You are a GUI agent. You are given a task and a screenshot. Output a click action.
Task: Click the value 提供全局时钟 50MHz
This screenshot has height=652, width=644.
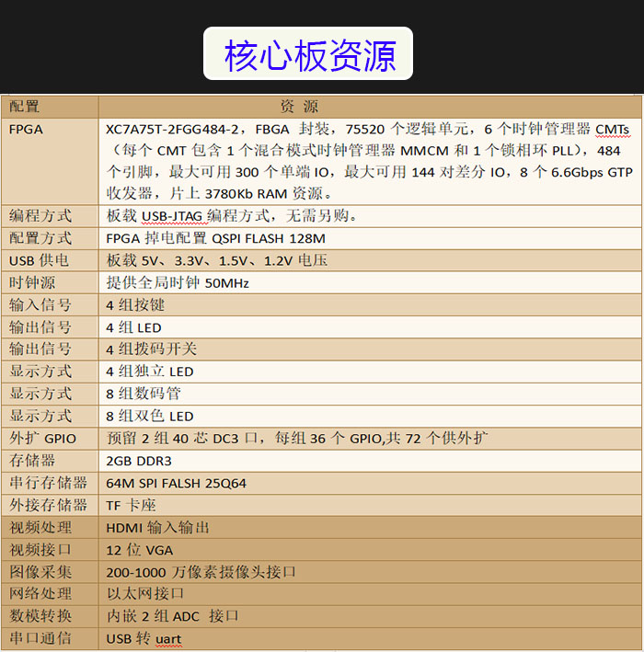point(178,282)
